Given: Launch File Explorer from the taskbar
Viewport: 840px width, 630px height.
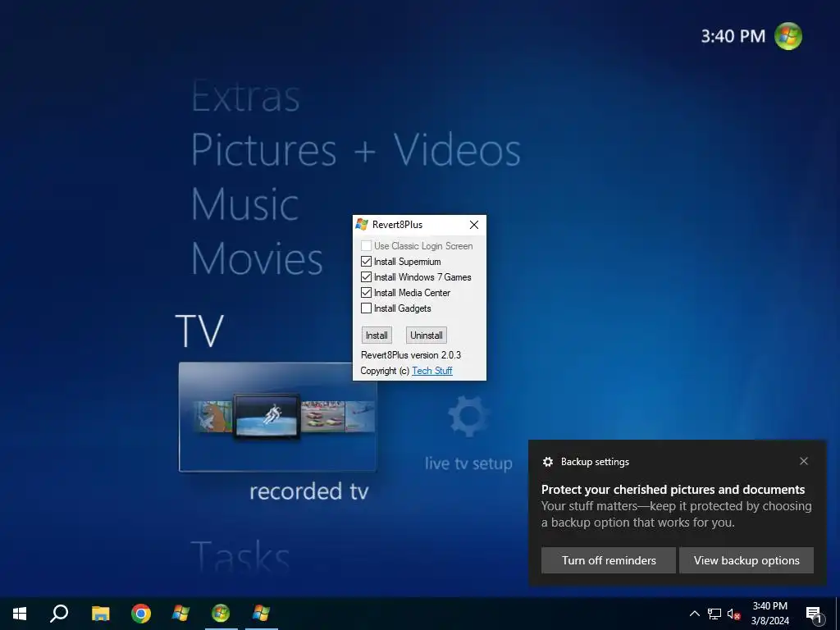Looking at the screenshot, I should 100,614.
